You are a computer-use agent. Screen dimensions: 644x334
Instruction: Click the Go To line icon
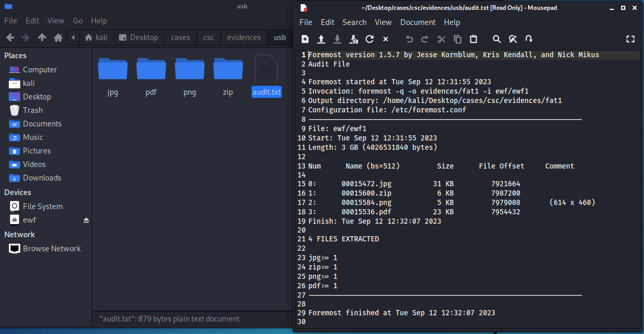(529, 39)
